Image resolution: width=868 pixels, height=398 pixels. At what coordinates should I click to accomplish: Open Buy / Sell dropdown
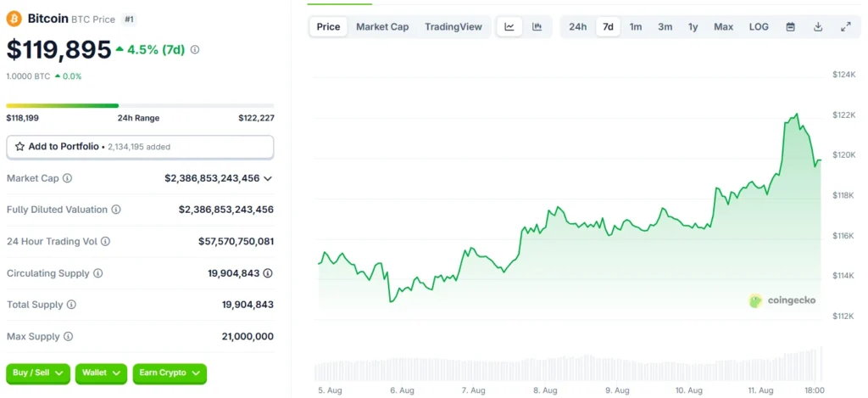click(38, 373)
